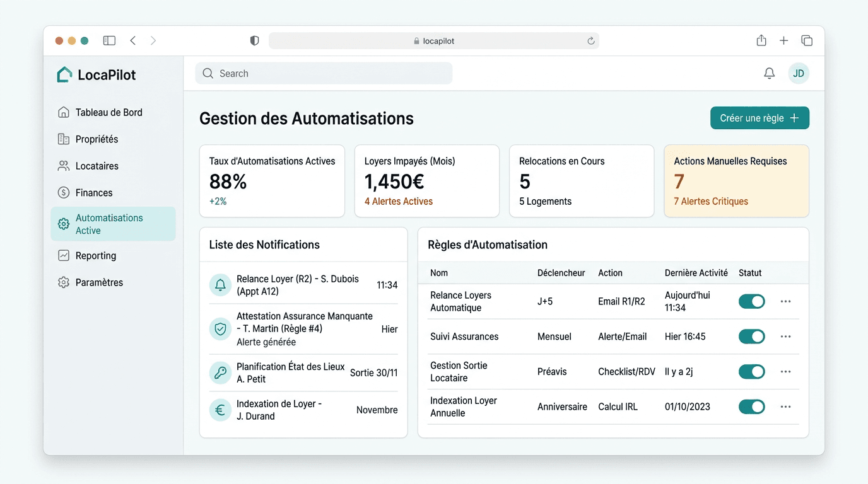Click inside the Search input field
Viewport: 868px width, 484px height.
tap(323, 73)
